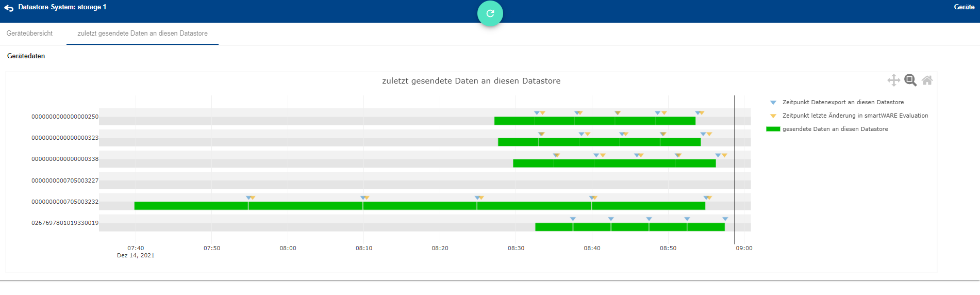The width and height of the screenshot is (980, 295).
Task: Click the Geräte link in top right
Action: point(964,7)
